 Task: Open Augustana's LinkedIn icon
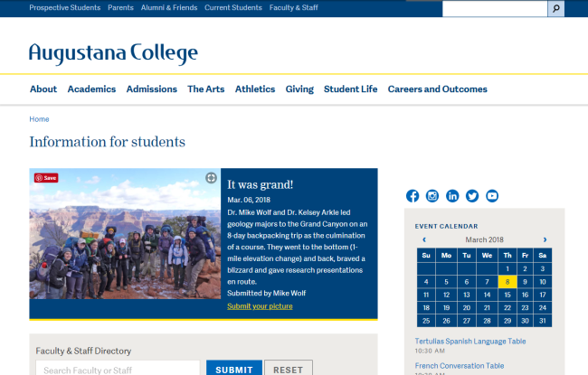[x=452, y=196]
